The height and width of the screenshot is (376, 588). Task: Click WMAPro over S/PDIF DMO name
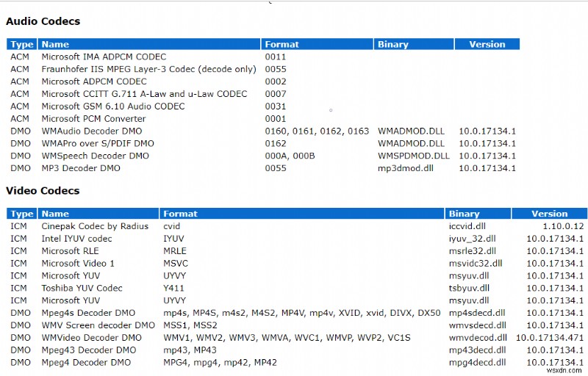click(x=98, y=143)
